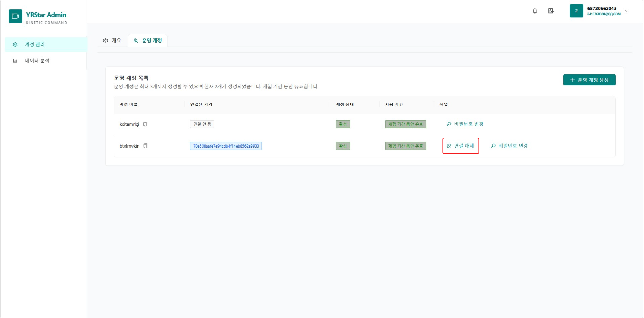Click the chart icon beside 데이터 분석
Image resolution: width=644 pixels, height=318 pixels.
15,61
